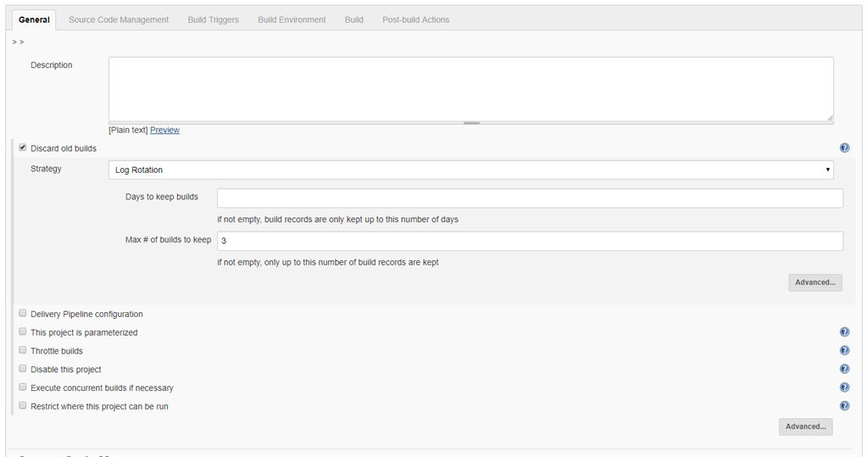Go to Post-build Actions tab

click(x=415, y=20)
